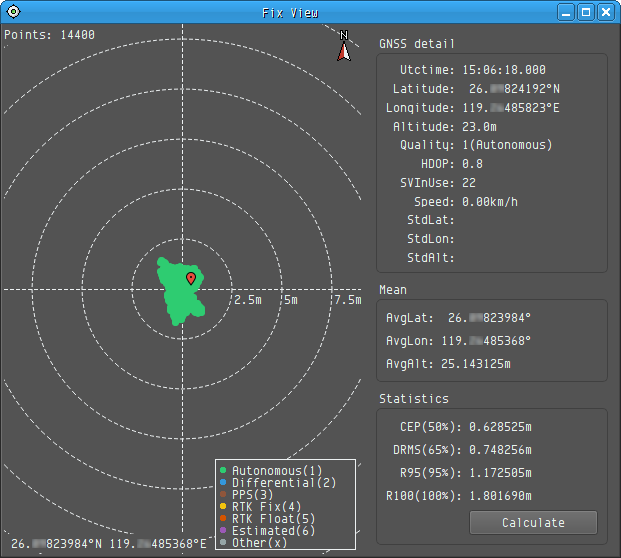Screen dimensions: 621x558
Task: Select the Estimated(6) legend label
Action: (274, 530)
